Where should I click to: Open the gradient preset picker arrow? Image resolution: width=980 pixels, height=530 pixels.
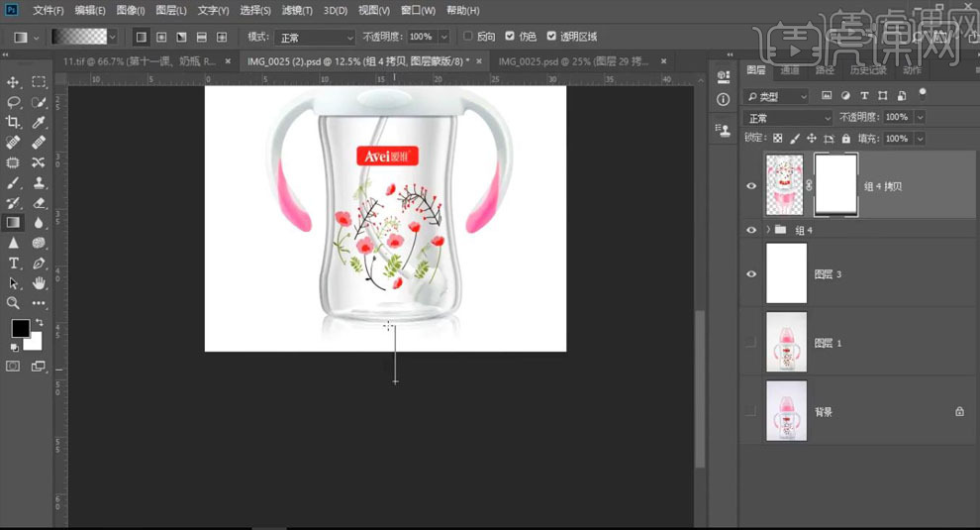pyautogui.click(x=112, y=38)
